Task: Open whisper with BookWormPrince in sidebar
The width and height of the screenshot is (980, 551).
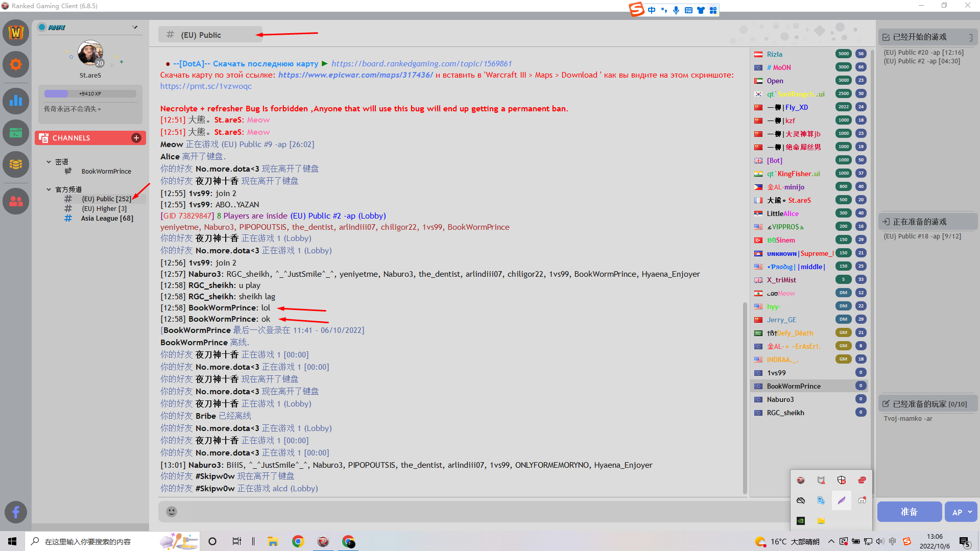Action: coord(106,172)
